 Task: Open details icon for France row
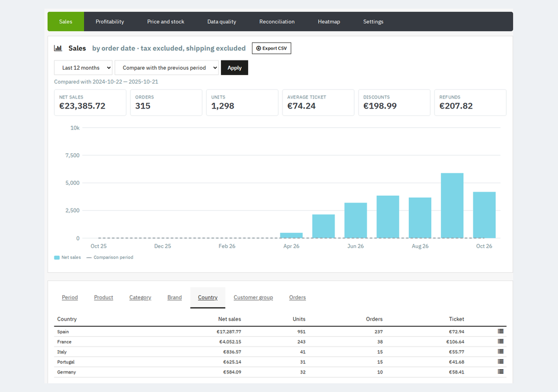(501, 341)
